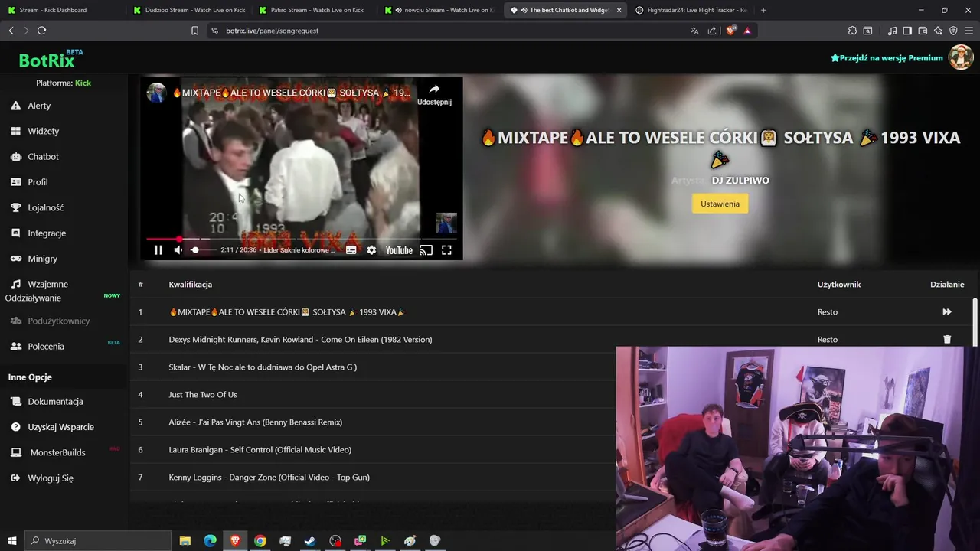Close the BotRix browser tab

(619, 10)
